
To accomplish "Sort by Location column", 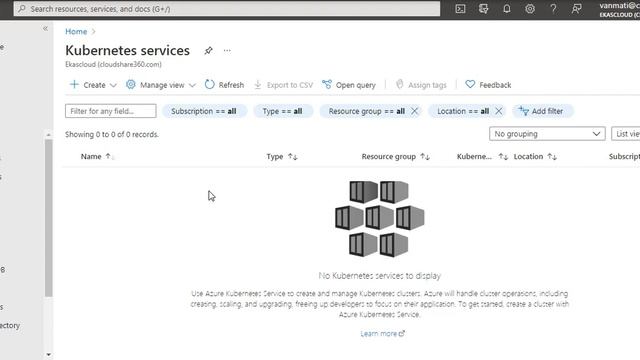I will tap(535, 157).
